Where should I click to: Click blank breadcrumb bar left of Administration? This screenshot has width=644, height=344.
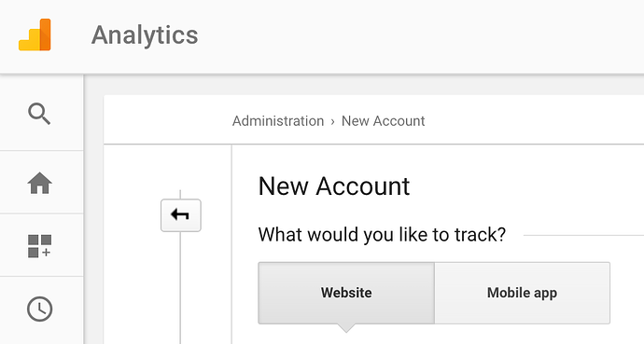pyautogui.click(x=168, y=119)
